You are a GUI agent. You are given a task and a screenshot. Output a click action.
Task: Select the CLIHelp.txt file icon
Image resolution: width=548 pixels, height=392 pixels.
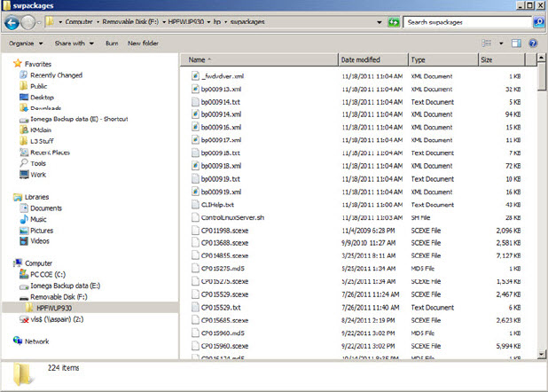(x=195, y=204)
